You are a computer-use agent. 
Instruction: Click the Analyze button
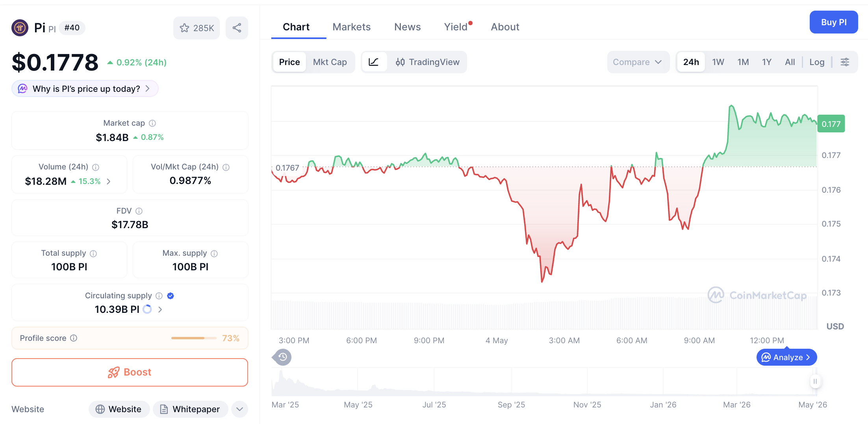pyautogui.click(x=786, y=357)
